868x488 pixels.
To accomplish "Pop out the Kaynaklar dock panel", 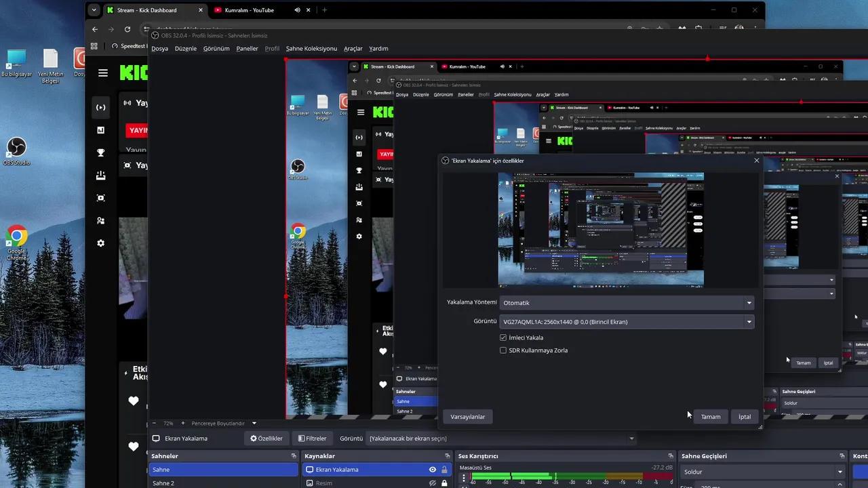I will (x=447, y=456).
